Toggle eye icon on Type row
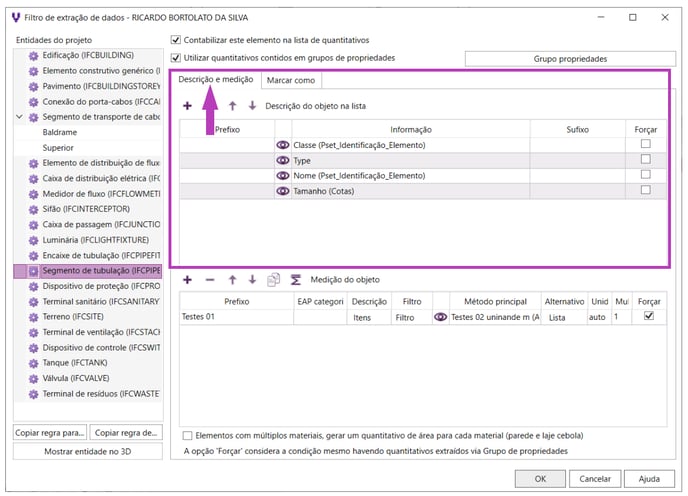Viewport: 688px width, 496px height. click(x=283, y=160)
